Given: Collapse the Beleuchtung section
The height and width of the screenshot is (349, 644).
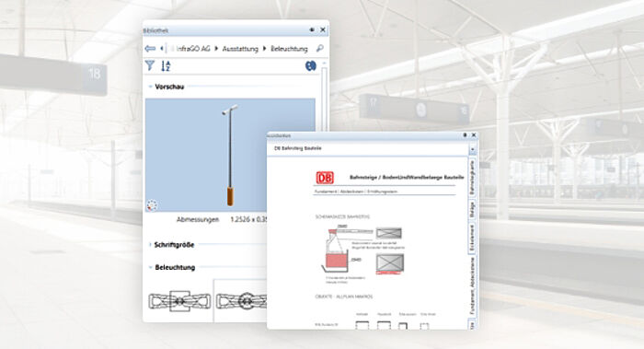Looking at the screenshot, I should click(x=150, y=267).
